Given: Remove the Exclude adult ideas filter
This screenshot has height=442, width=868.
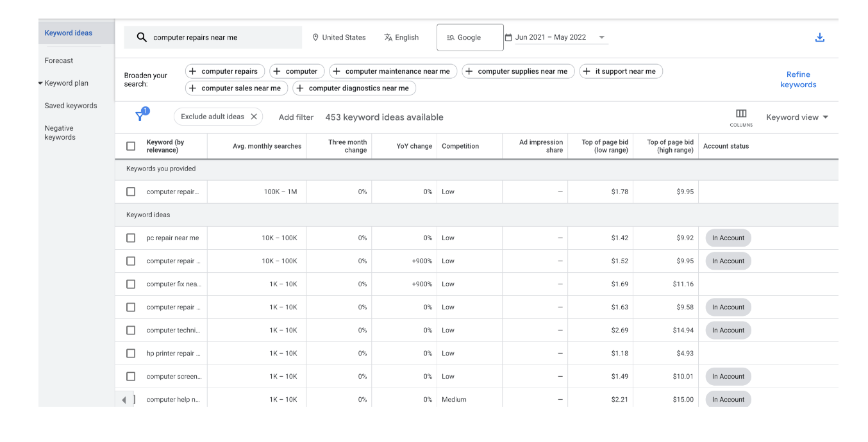Looking at the screenshot, I should click(x=254, y=117).
